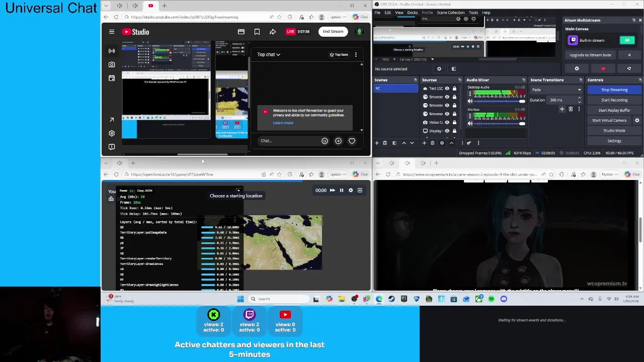The height and width of the screenshot is (362, 644).
Task: Open live chat three-dot options menu
Action: [x=356, y=54]
